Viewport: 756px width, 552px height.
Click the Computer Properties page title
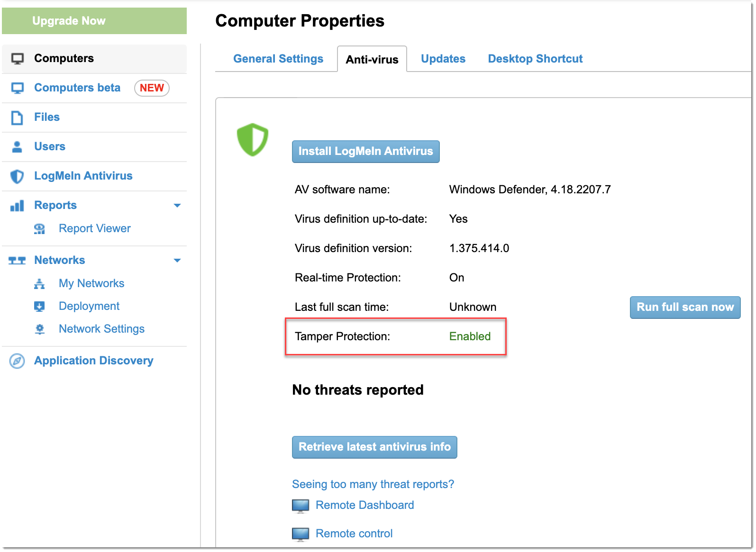[300, 21]
